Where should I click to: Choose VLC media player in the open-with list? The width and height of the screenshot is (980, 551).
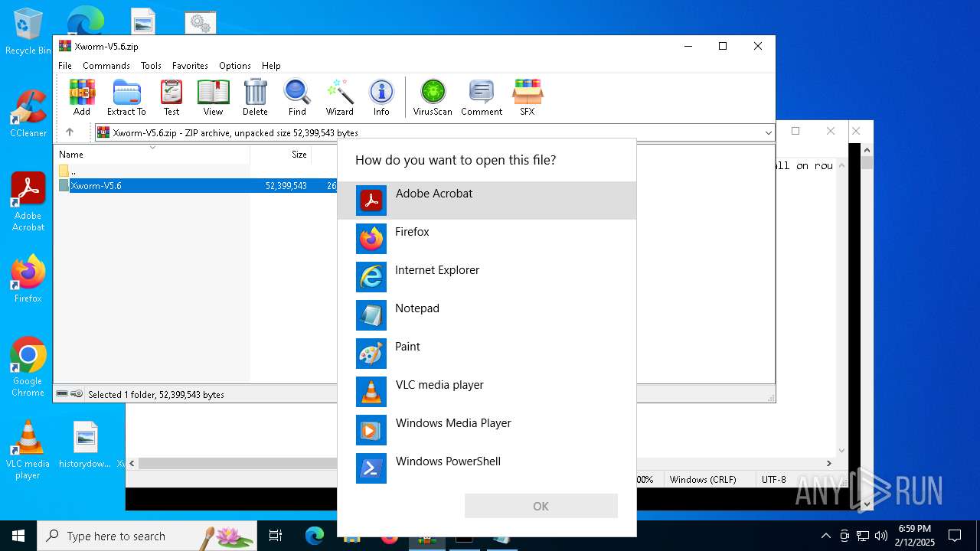[x=487, y=392]
